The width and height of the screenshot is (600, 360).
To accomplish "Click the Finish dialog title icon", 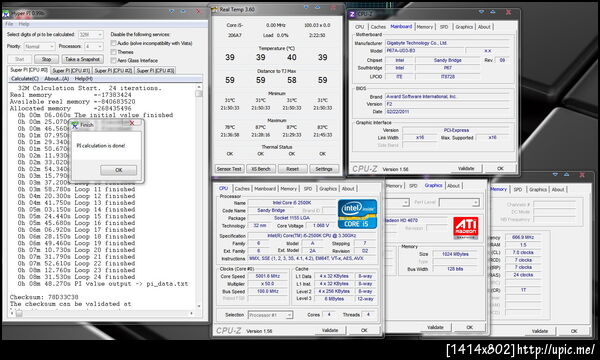I will pyautogui.click(x=75, y=125).
